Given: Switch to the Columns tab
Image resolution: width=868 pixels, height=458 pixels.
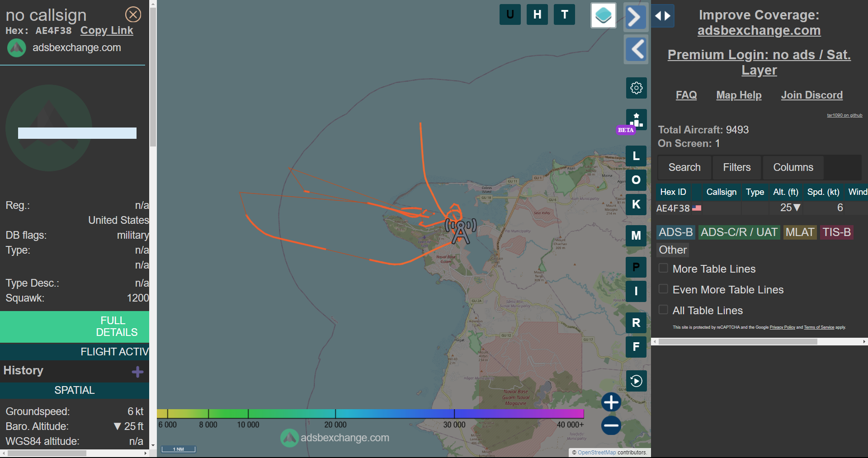Looking at the screenshot, I should click(x=793, y=167).
